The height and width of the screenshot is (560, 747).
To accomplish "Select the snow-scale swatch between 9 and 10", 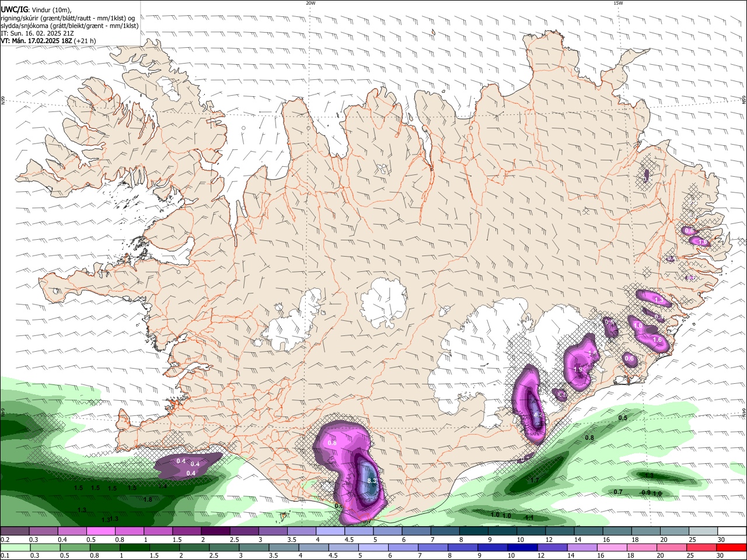I will click(502, 531).
